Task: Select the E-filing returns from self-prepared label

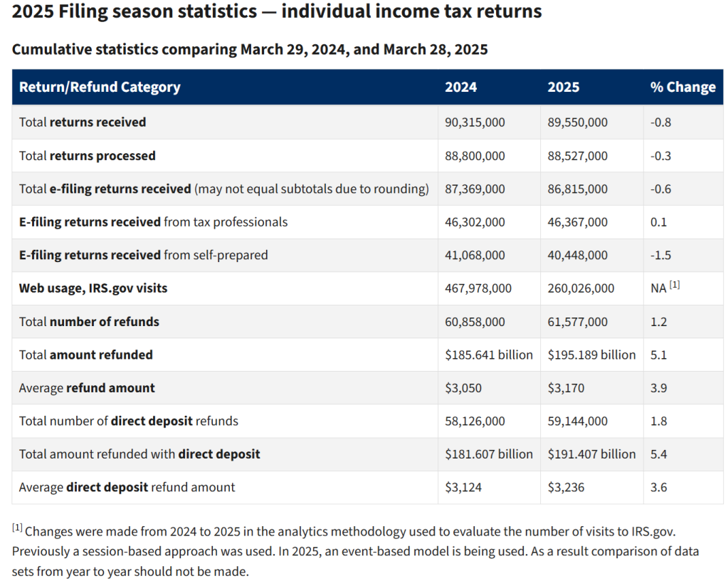Action: click(x=143, y=255)
